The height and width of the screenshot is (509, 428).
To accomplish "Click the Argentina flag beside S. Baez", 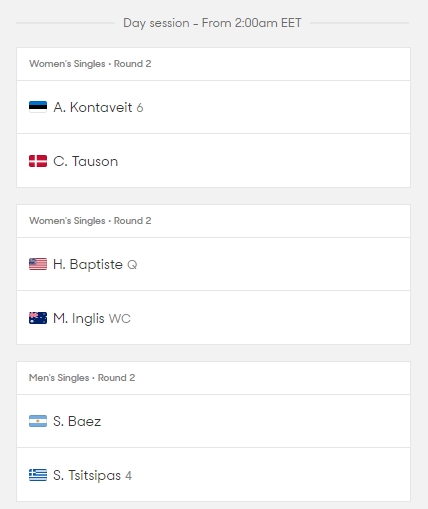I will [38, 421].
